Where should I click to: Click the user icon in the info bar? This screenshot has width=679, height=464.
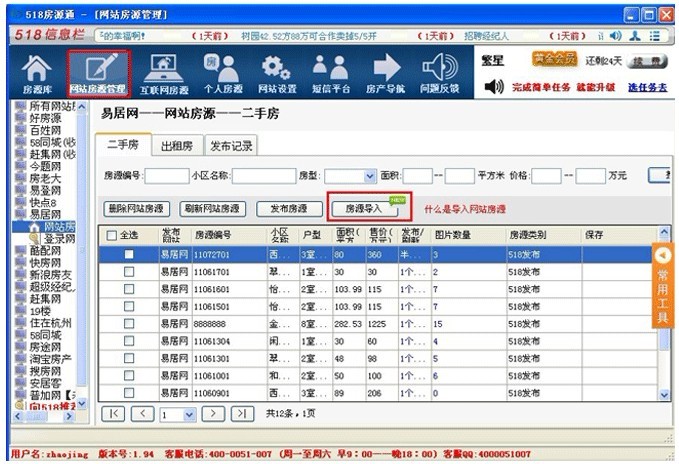[635, 35]
